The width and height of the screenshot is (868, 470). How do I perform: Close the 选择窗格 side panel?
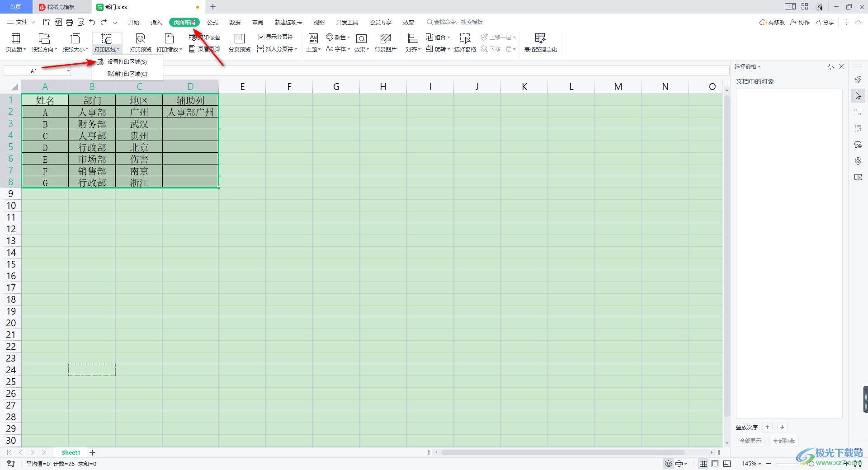coord(842,66)
